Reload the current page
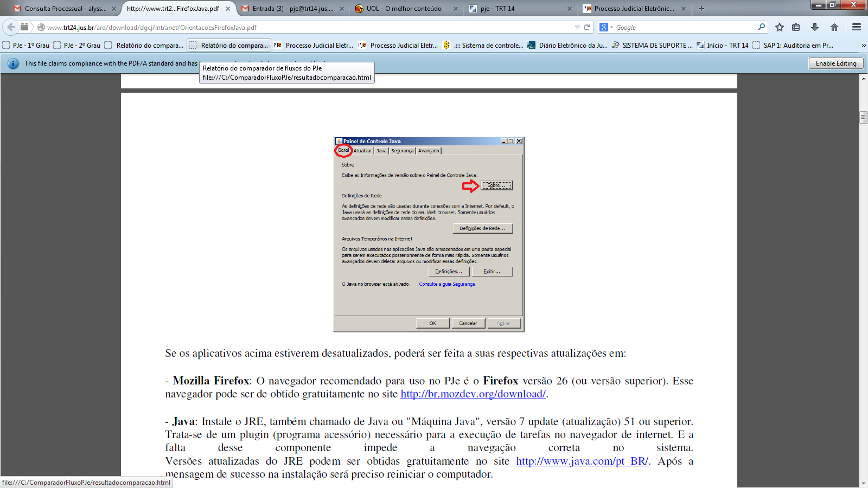 [x=586, y=27]
